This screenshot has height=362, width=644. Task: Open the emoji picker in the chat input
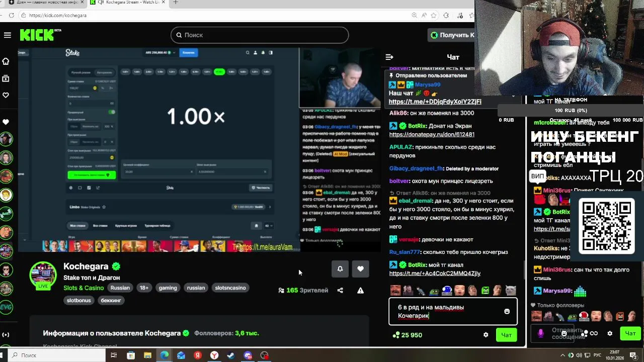click(x=507, y=311)
